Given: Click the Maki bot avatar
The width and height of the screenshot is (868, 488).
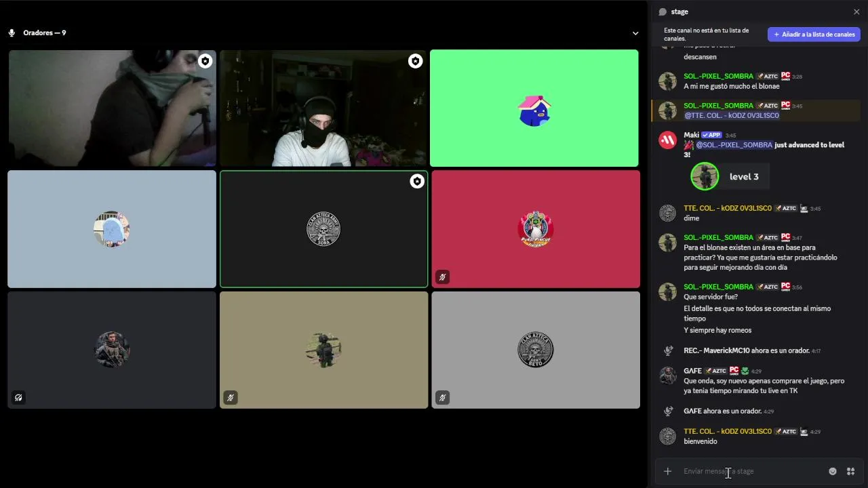Looking at the screenshot, I should pos(668,140).
